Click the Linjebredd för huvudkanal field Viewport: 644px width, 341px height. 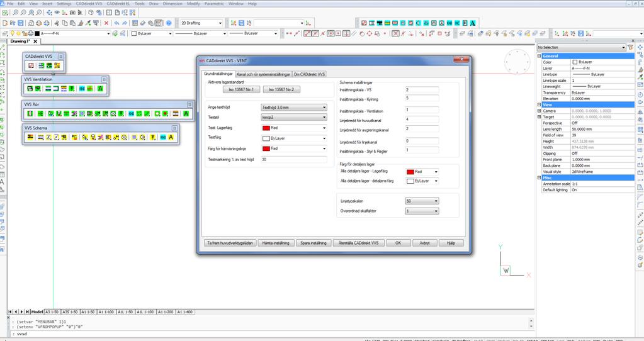click(x=422, y=120)
